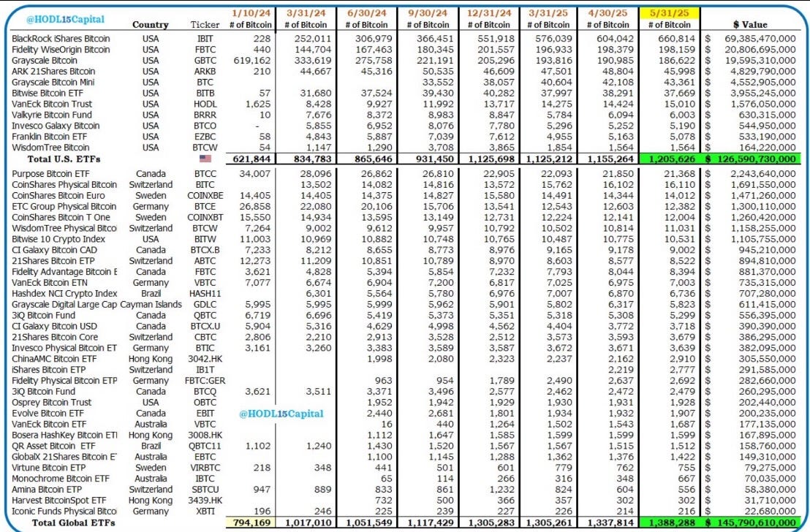The width and height of the screenshot is (810, 532).
Task: Click the "BTCC" ticker cell
Action: [205, 174]
